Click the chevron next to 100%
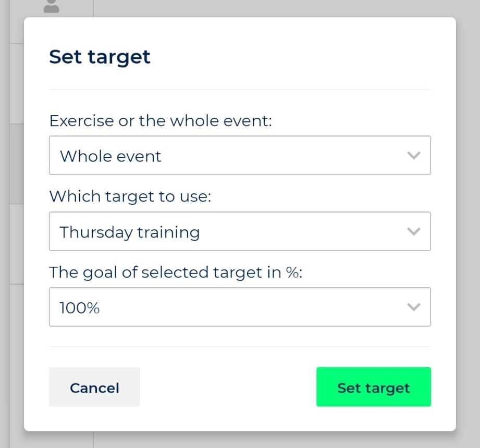This screenshot has height=448, width=480. (x=414, y=307)
